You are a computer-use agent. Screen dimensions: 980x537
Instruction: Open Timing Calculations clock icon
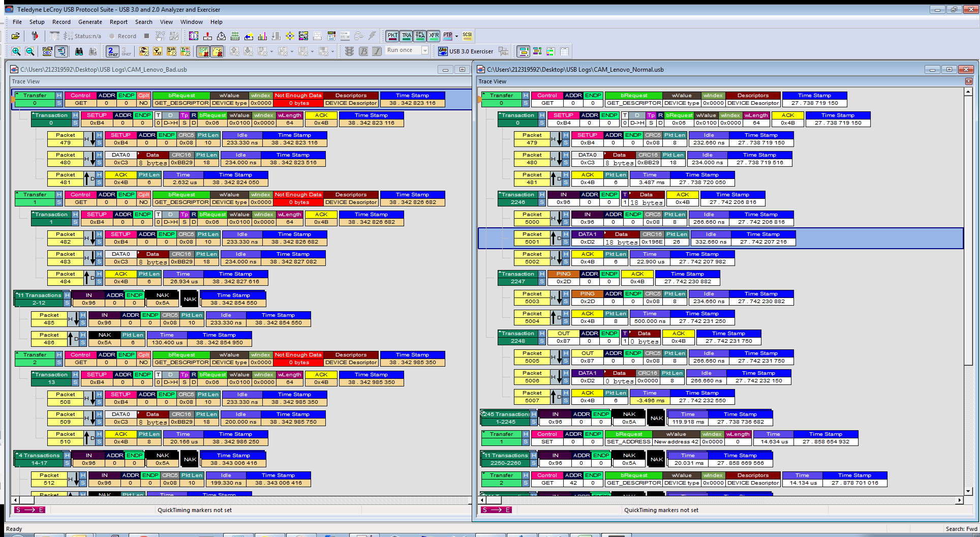pyautogui.click(x=221, y=36)
